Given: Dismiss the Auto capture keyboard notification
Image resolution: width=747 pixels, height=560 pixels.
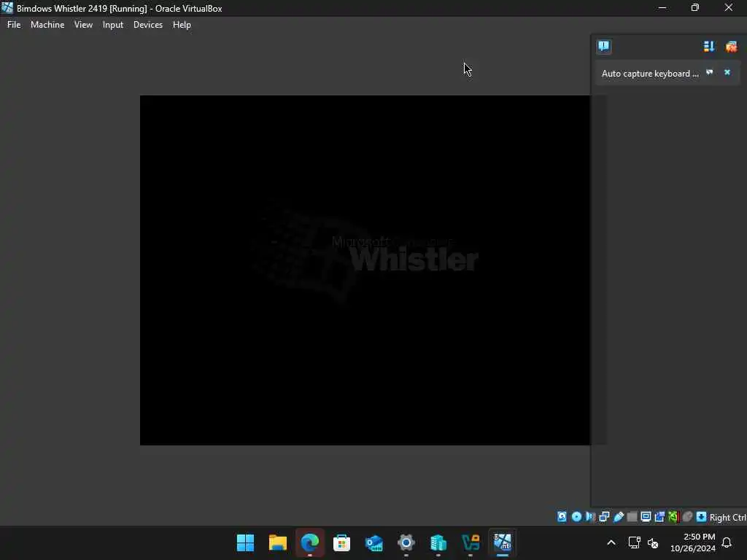Looking at the screenshot, I should tap(727, 72).
